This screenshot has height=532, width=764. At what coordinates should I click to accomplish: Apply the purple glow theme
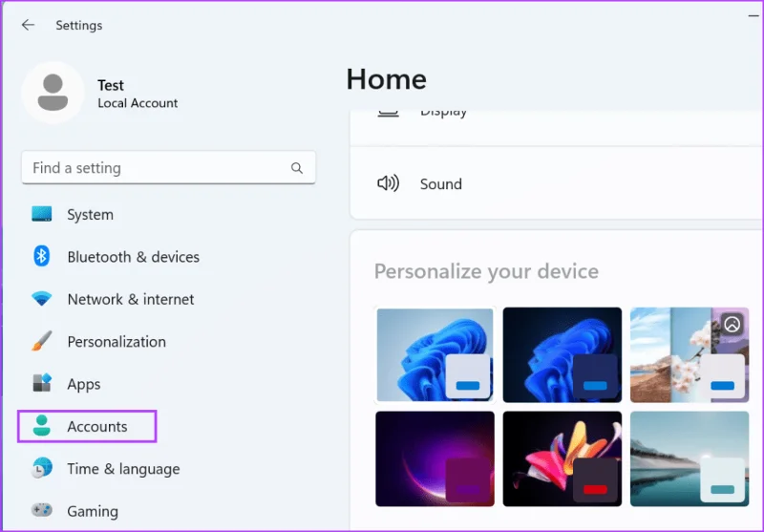coord(435,458)
